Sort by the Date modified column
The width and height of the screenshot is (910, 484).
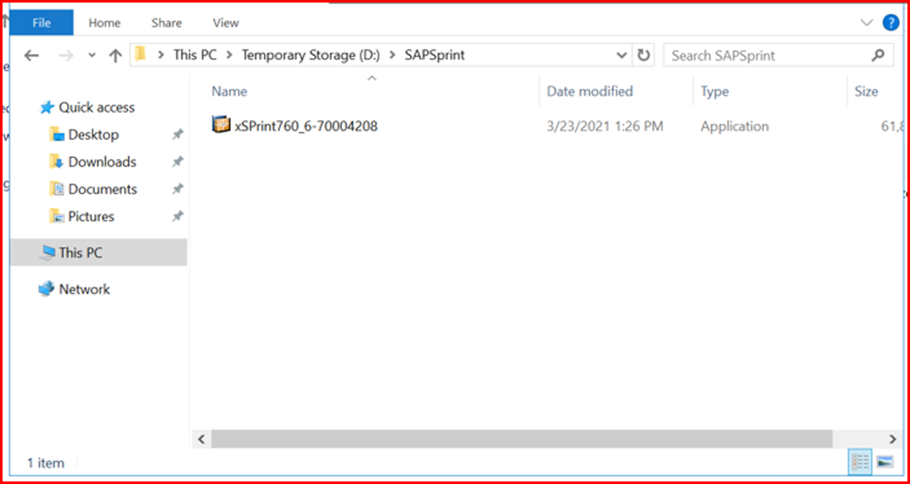(x=590, y=91)
